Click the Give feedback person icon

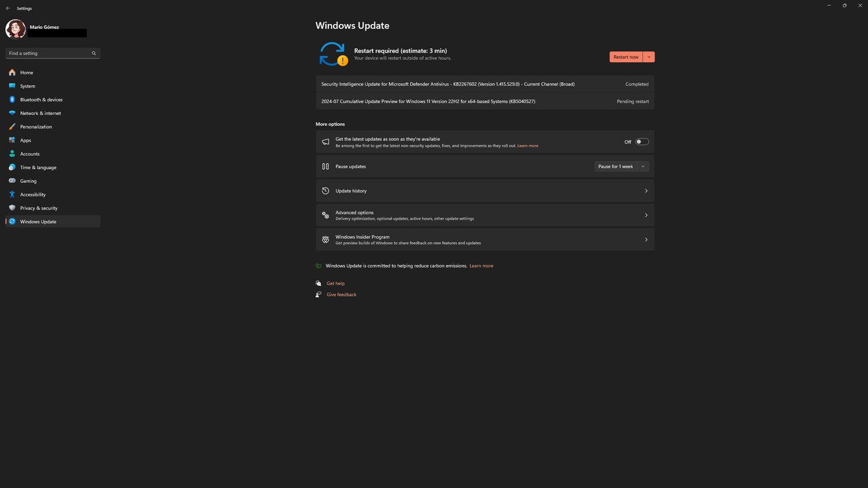[318, 295]
